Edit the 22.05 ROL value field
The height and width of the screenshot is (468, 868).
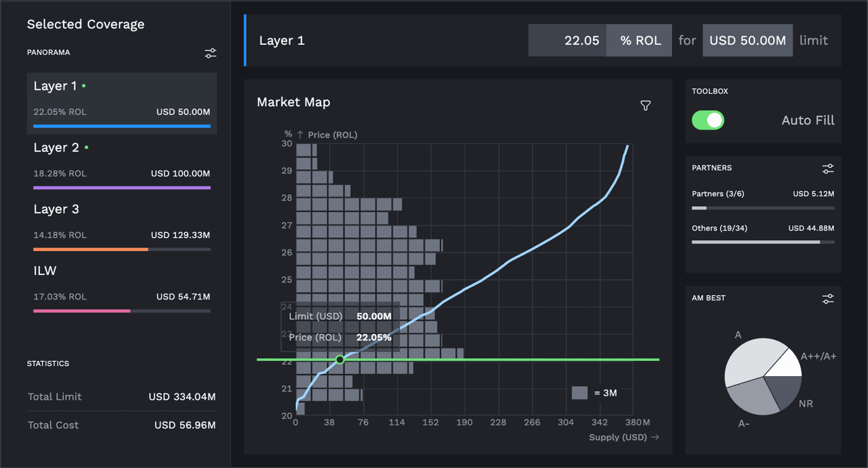click(x=568, y=41)
